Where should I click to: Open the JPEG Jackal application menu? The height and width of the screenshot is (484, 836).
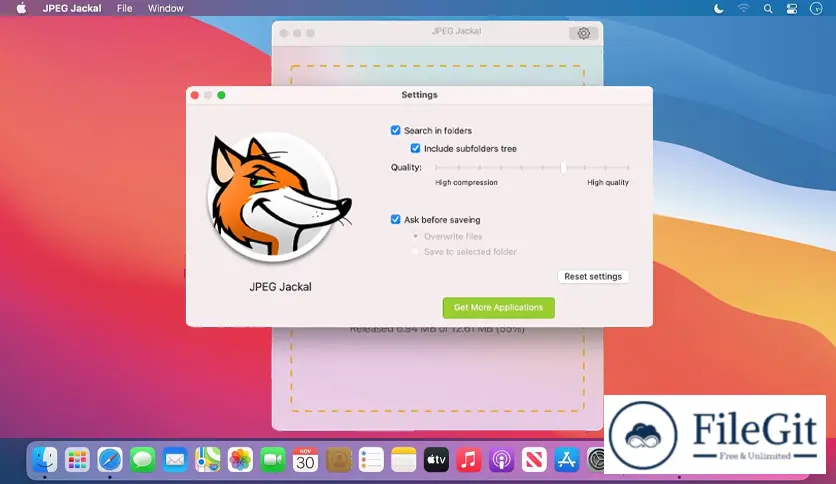72,8
